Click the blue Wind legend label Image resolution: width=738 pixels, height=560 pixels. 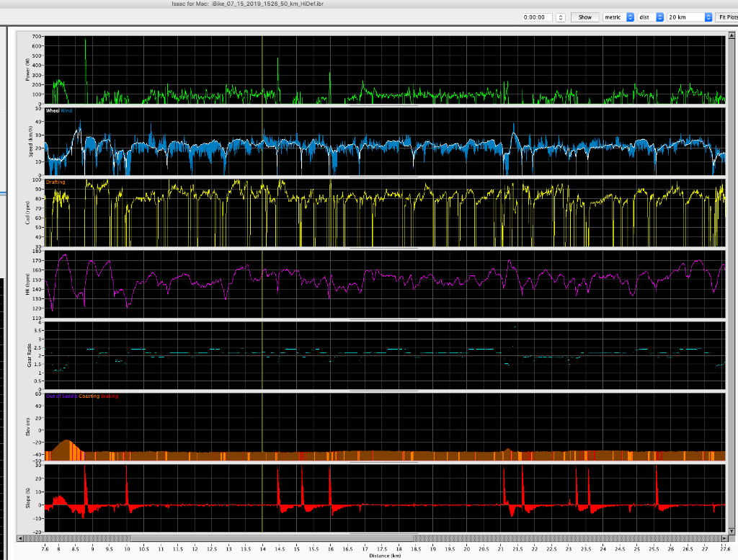click(66, 111)
